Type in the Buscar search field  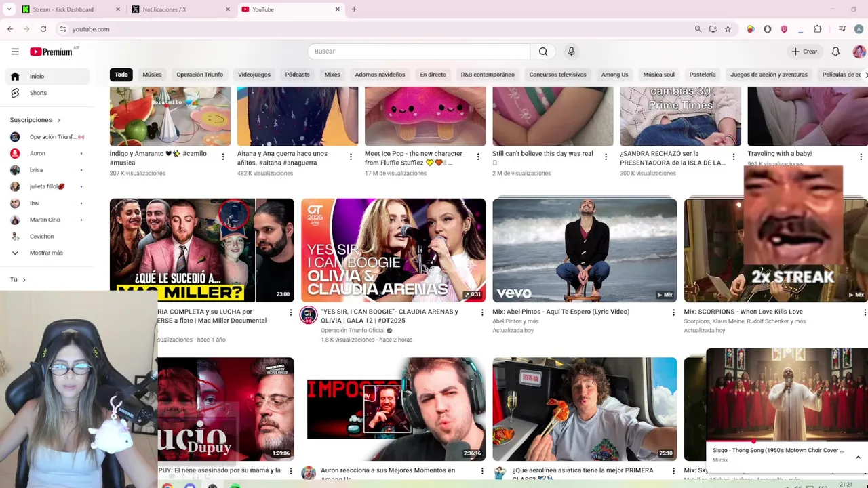click(418, 52)
